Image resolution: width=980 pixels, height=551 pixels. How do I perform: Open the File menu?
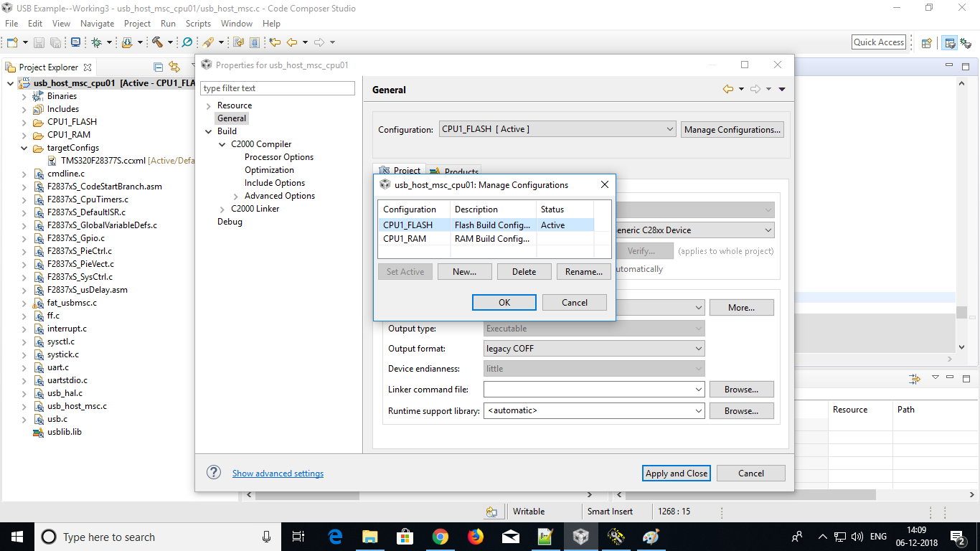pos(11,24)
